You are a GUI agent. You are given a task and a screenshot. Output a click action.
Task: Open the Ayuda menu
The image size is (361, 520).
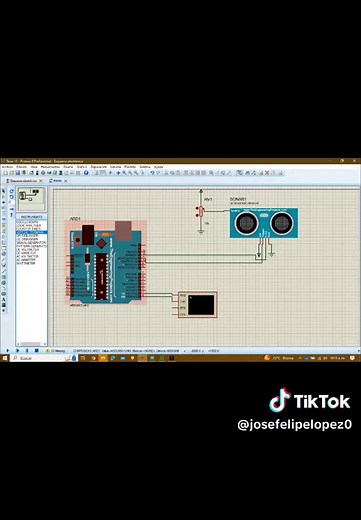[x=158, y=167]
